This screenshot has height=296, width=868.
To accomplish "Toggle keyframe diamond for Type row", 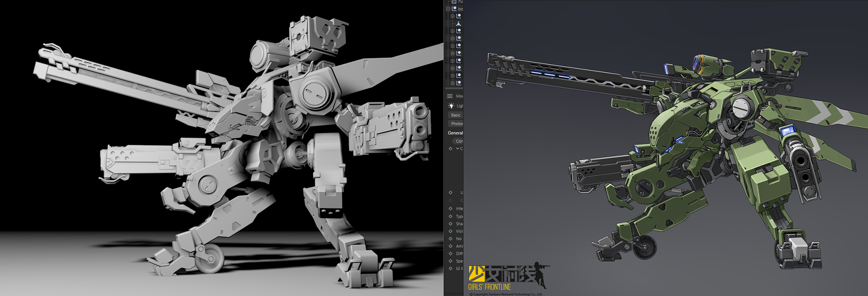I will [450, 216].
